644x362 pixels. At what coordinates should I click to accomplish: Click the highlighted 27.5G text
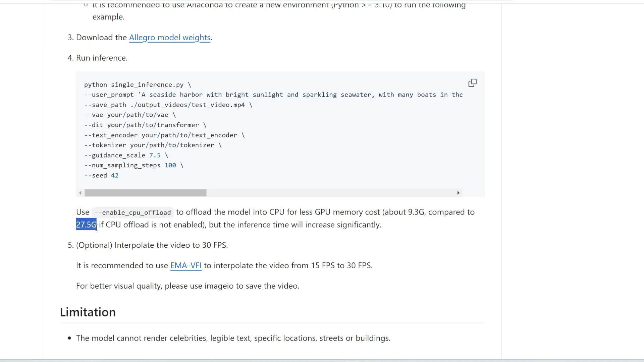[86, 225]
